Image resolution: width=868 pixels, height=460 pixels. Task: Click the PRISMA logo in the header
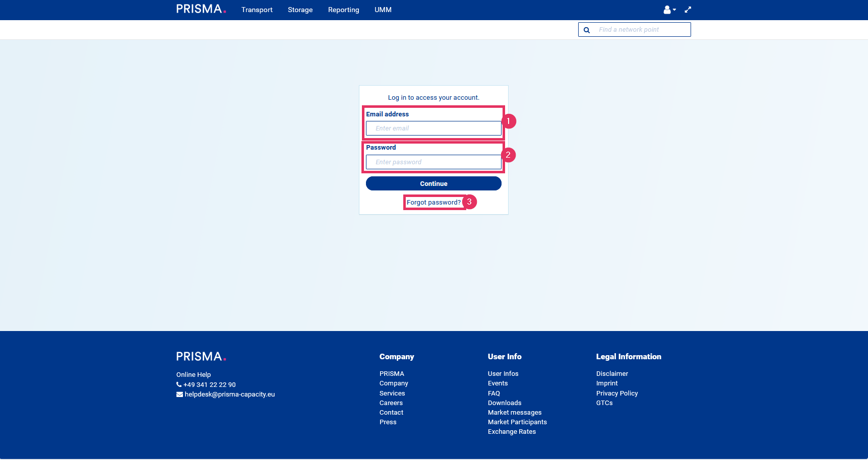click(201, 9)
